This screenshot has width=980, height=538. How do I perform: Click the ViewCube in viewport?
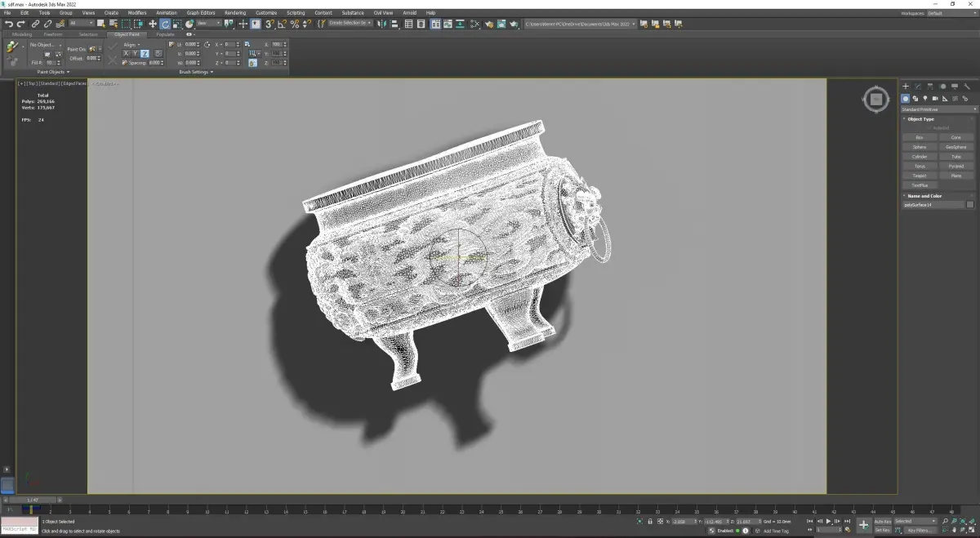875,99
